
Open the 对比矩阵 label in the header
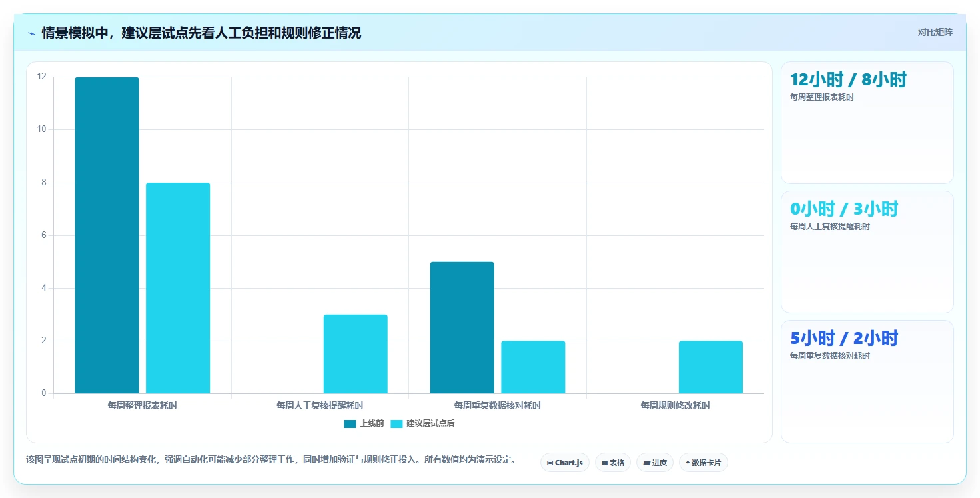click(935, 32)
